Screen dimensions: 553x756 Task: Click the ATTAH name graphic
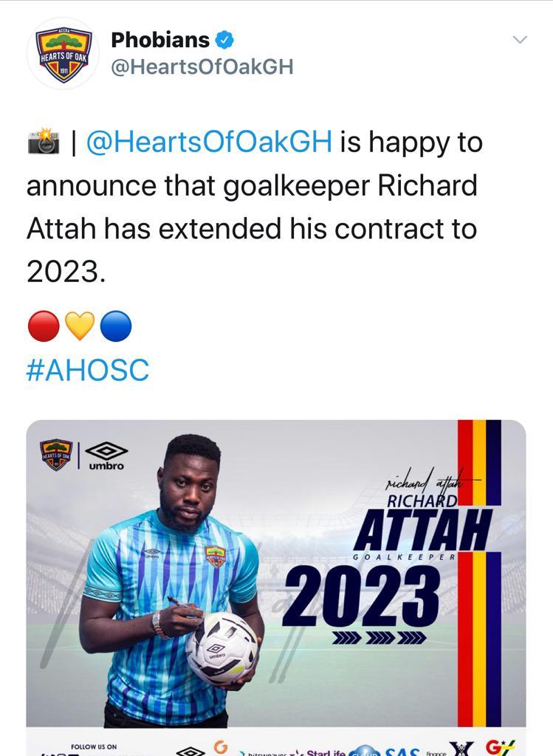[423, 530]
